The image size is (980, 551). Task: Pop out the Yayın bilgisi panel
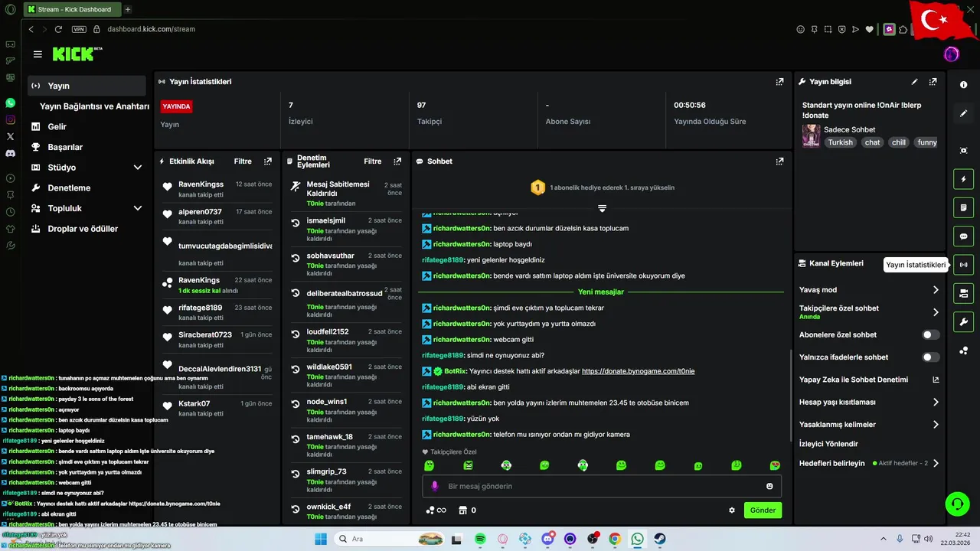point(933,82)
